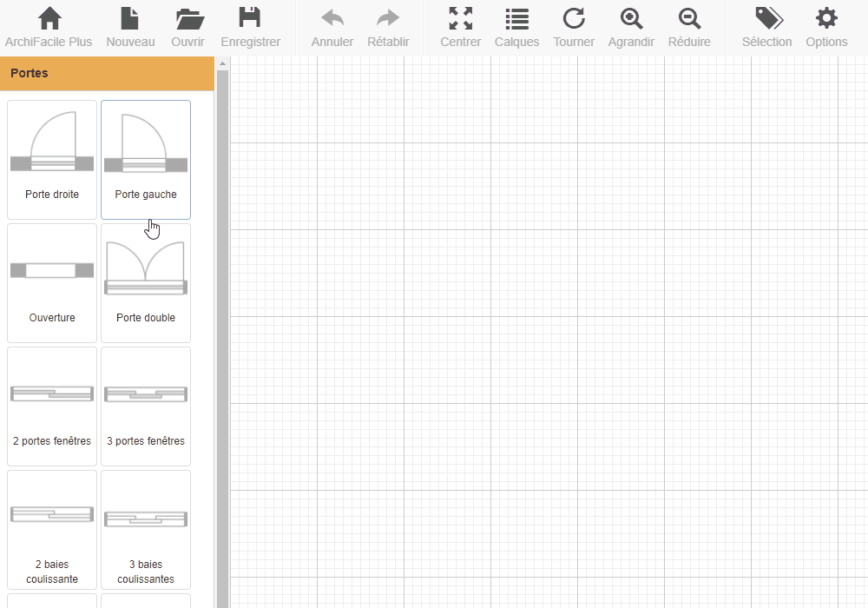Create a new plan with Nouveau
The image size is (868, 608).
coord(130,19)
